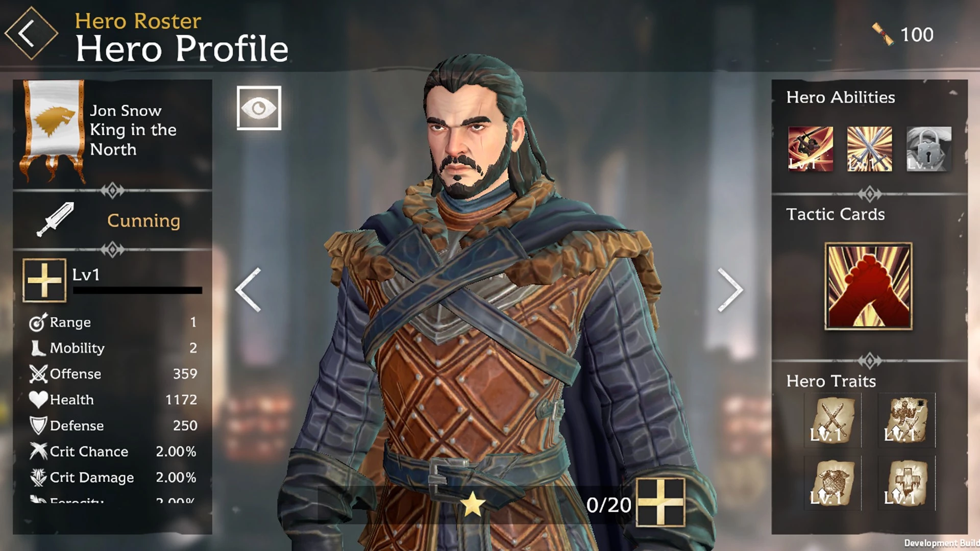The height and width of the screenshot is (551, 980).
Task: Add star shards with 0/20 plus button
Action: [x=660, y=502]
